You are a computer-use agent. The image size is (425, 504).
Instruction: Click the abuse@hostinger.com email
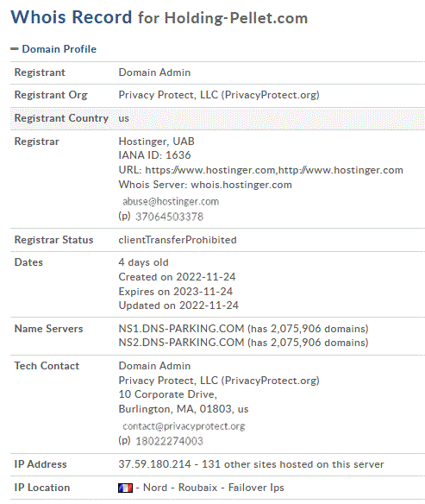[x=171, y=202]
